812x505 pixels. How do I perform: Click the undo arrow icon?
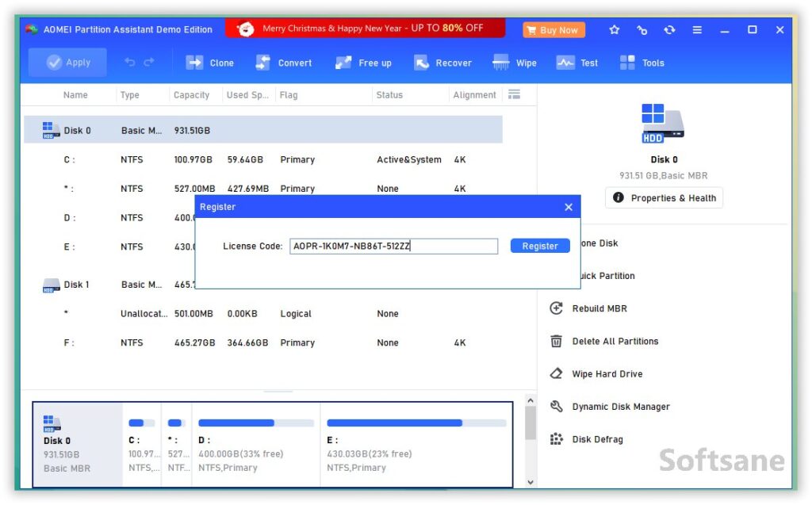click(129, 63)
